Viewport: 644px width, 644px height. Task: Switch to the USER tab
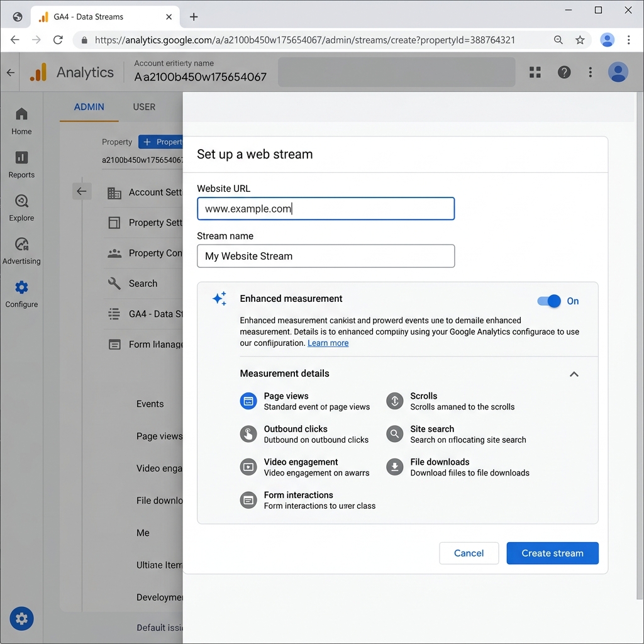pyautogui.click(x=144, y=107)
